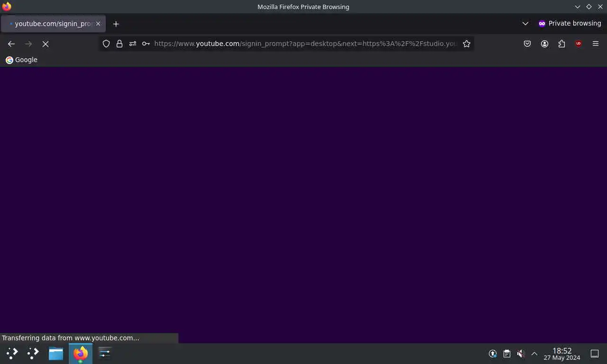Image resolution: width=607 pixels, height=364 pixels.
Task: Open Save to Pocket icon
Action: point(527,44)
